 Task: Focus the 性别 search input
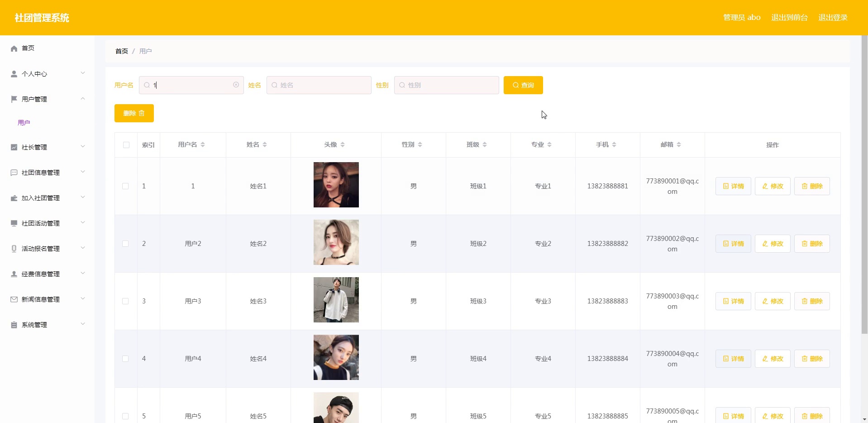pos(447,85)
